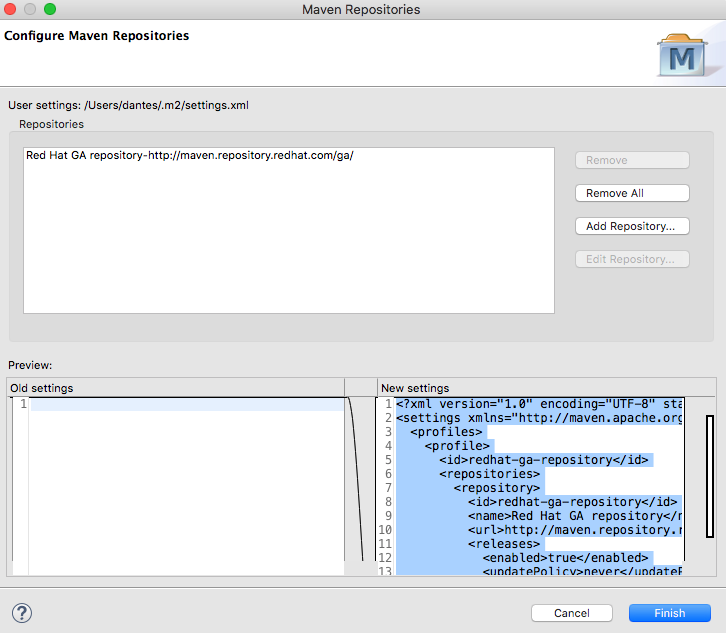Click the Maven M wizard icon
Screen dimensions: 726x633
682,55
